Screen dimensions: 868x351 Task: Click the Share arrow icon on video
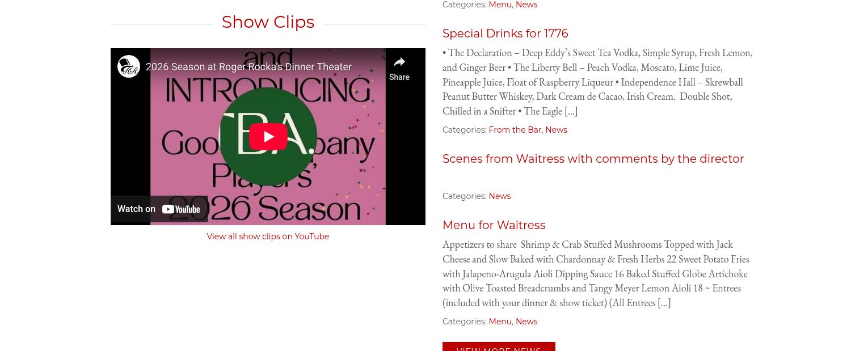pos(399,62)
